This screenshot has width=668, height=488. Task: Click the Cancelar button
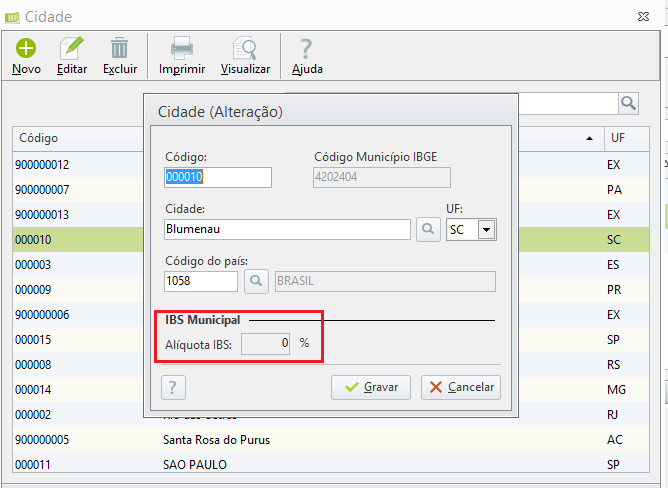tap(461, 387)
